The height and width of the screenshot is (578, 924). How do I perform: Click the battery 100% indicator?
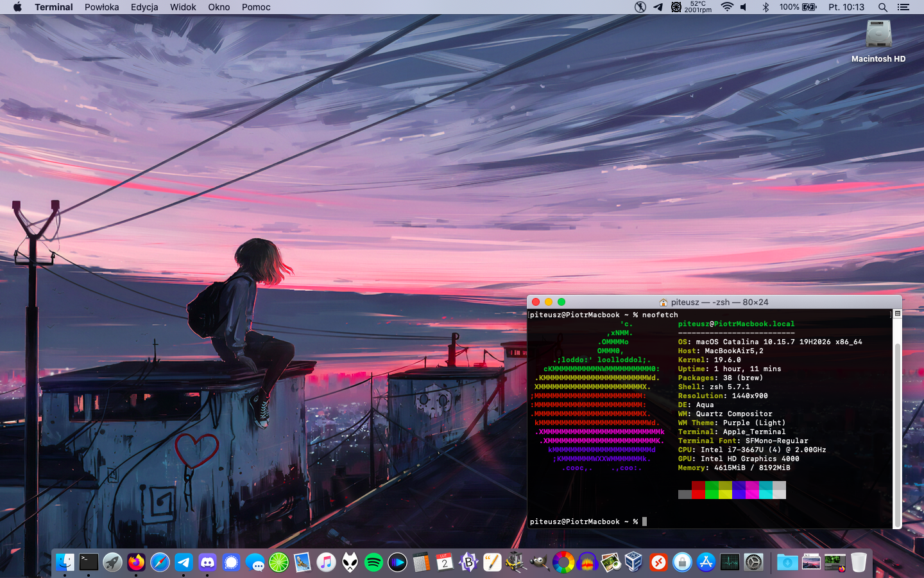[x=798, y=7]
